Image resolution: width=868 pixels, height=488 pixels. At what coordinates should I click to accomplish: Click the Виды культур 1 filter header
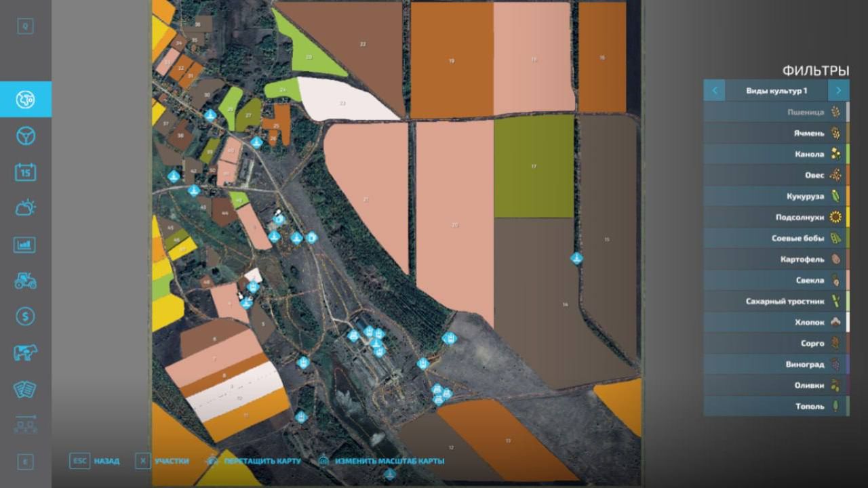coord(776,90)
